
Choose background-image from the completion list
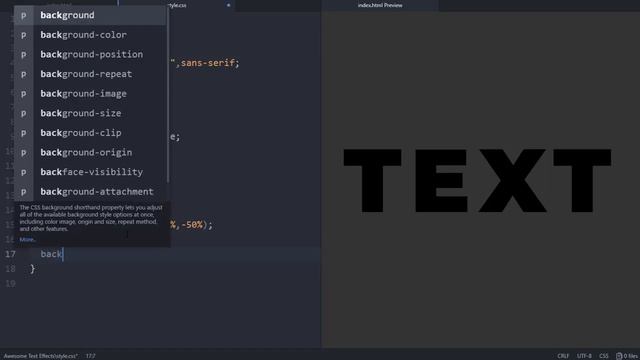coord(90,93)
